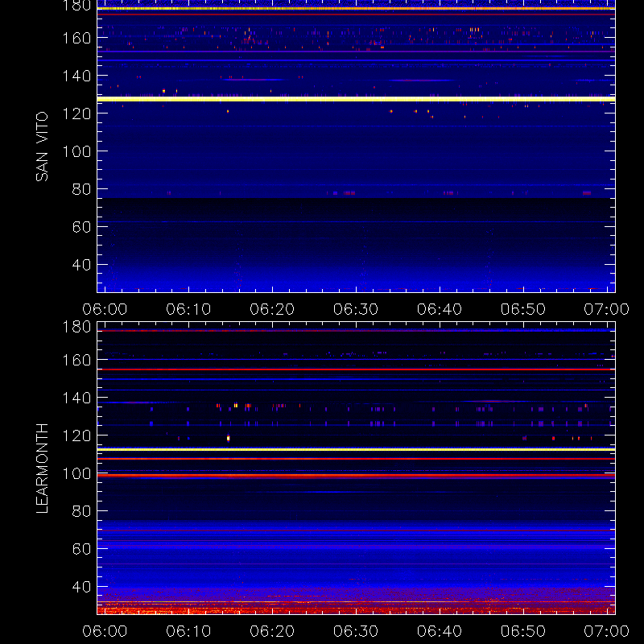
Task: Click the SAN VITO vertical axis label
Action: pyautogui.click(x=42, y=147)
